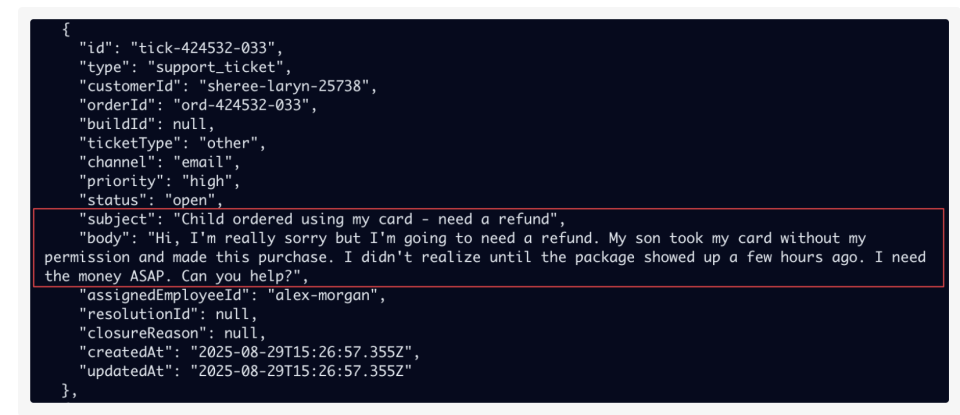Click the opening curly brace
The width and height of the screenshot is (960, 415).
point(66,31)
